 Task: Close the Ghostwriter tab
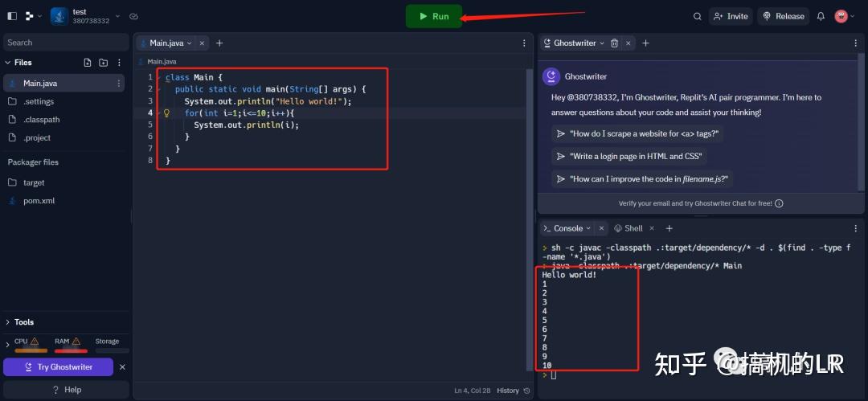pos(628,43)
